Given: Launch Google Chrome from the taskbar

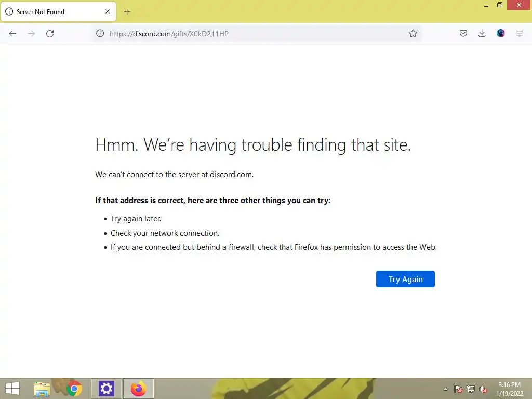Looking at the screenshot, I should click(74, 389).
